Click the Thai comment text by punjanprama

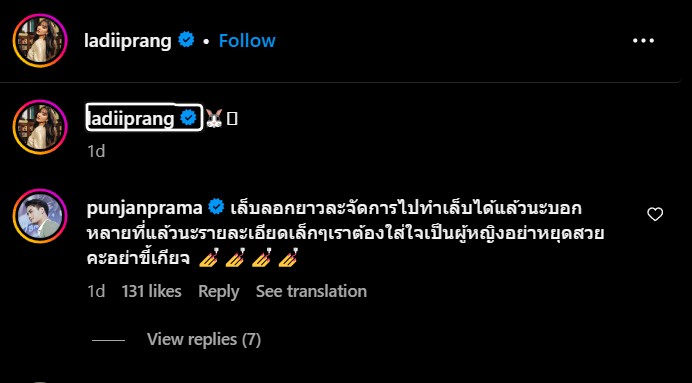346,233
